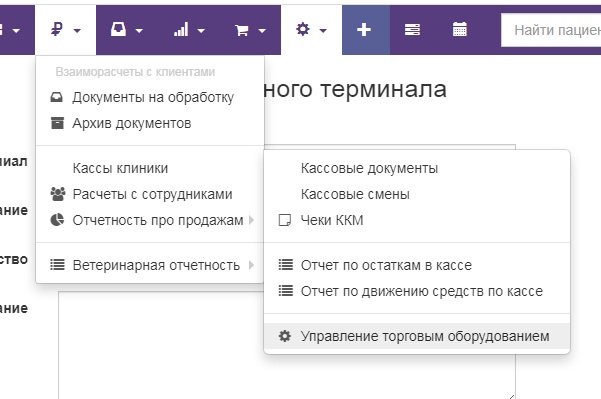
Task: Click gear icon beside Управление торговым оборудованием
Action: click(285, 336)
